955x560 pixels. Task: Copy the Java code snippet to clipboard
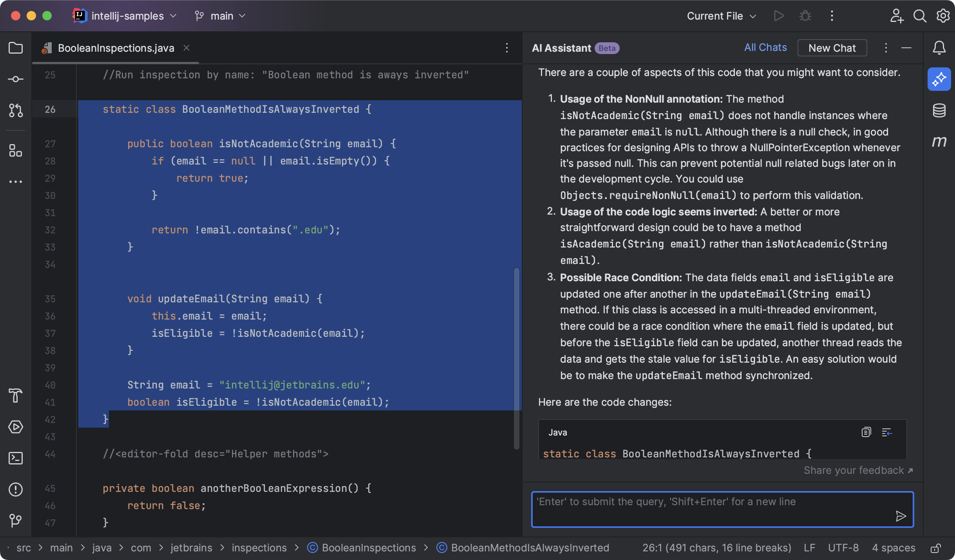point(866,432)
